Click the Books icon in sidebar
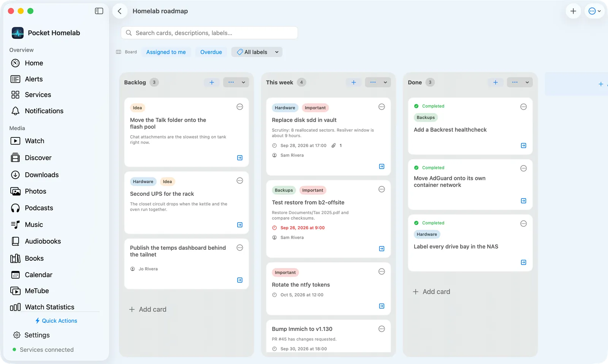608x364 pixels. [15, 258]
